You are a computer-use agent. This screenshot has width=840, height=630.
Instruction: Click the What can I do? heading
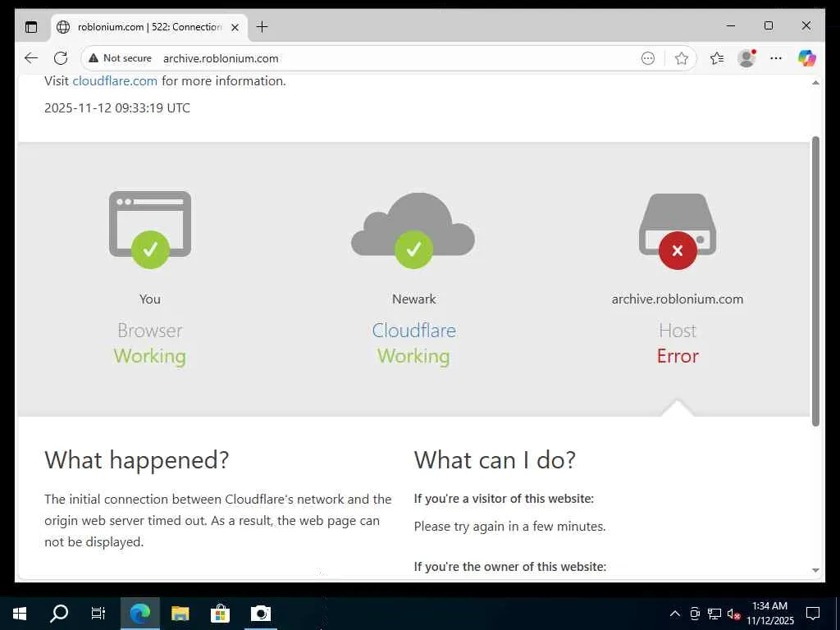point(495,459)
